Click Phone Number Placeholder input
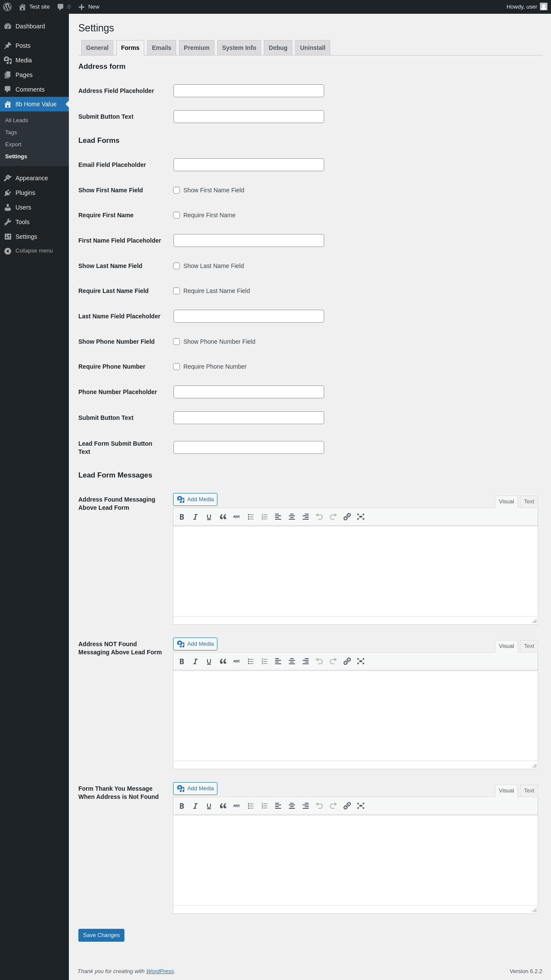 pyautogui.click(x=249, y=392)
